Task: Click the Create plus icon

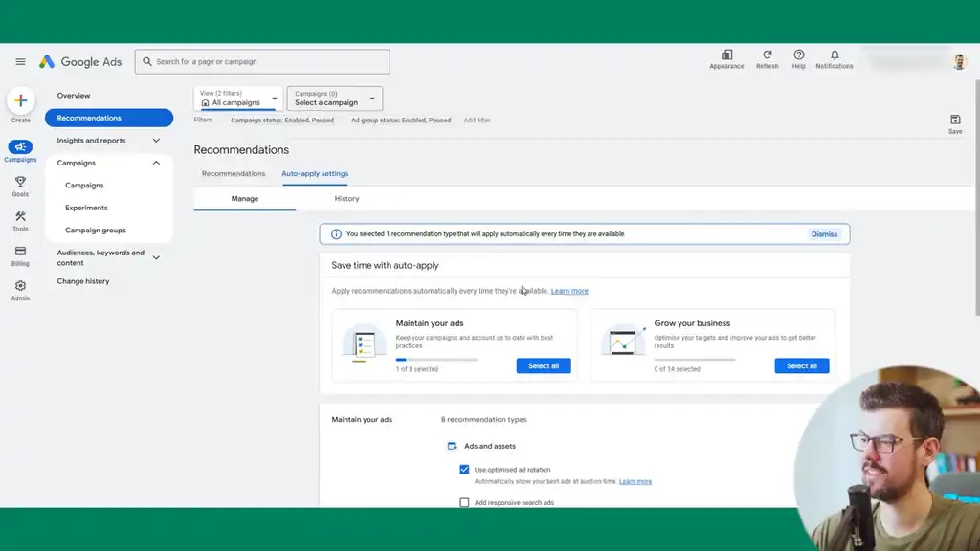Action: 20,100
